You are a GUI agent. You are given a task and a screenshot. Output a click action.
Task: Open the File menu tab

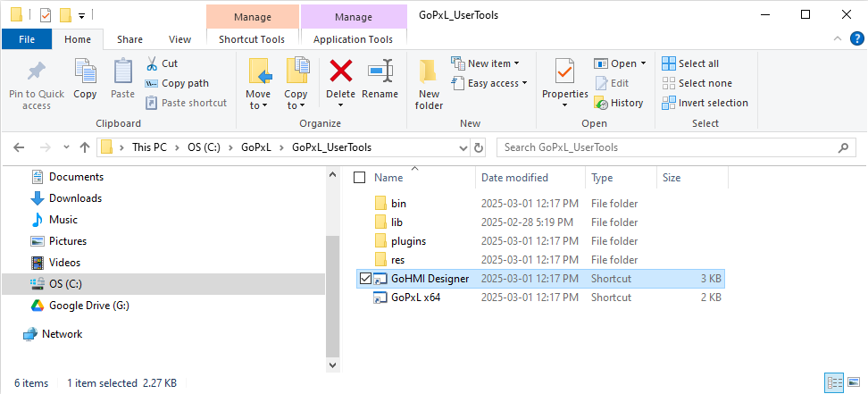click(27, 39)
